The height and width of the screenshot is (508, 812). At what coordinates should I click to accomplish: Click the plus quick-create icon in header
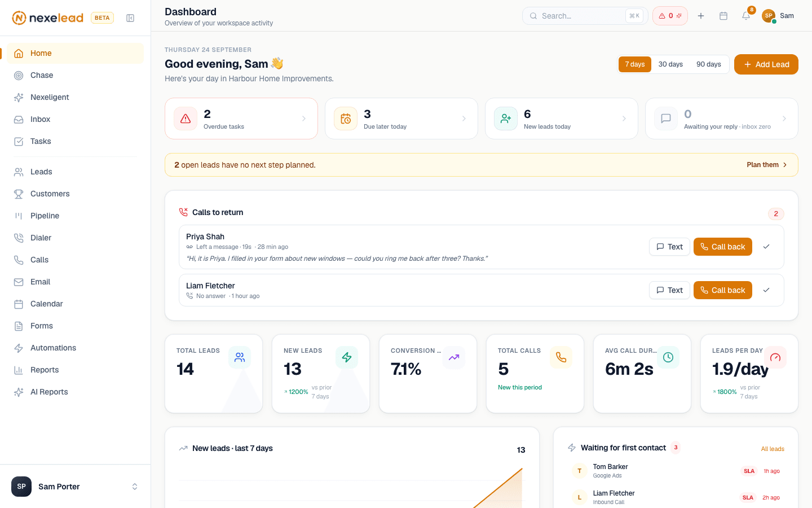tap(701, 16)
